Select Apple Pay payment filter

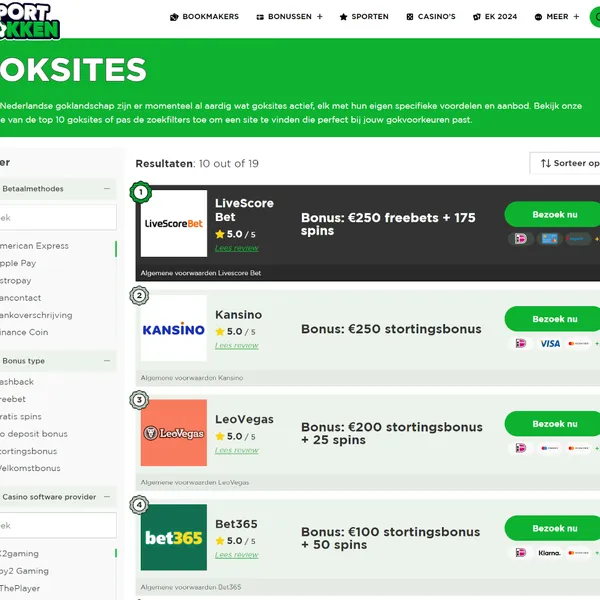[x=18, y=263]
